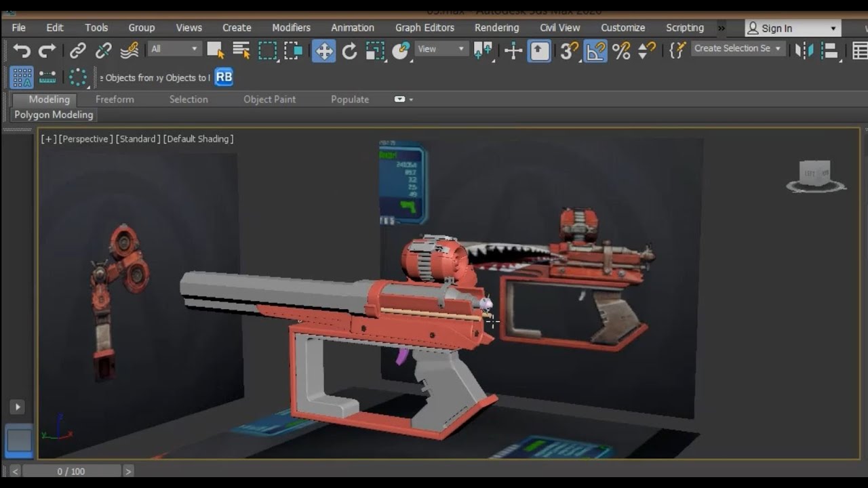Switch to the Populate ribbon tab
This screenshot has width=868, height=488.
coord(350,99)
